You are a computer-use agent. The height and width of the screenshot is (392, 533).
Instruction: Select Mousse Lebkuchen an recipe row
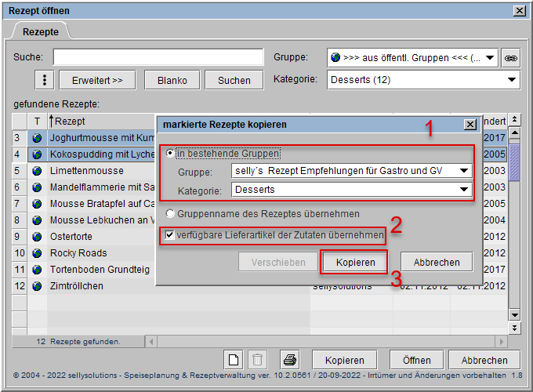coord(101,220)
